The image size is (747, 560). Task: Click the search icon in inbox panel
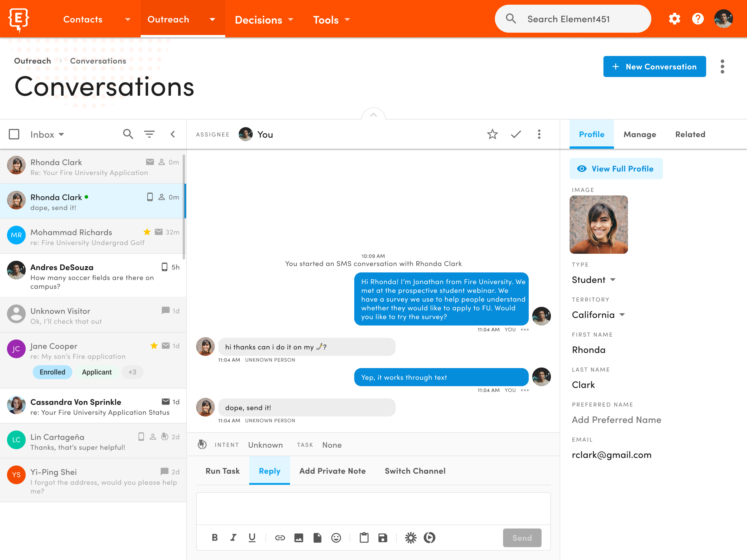(128, 134)
